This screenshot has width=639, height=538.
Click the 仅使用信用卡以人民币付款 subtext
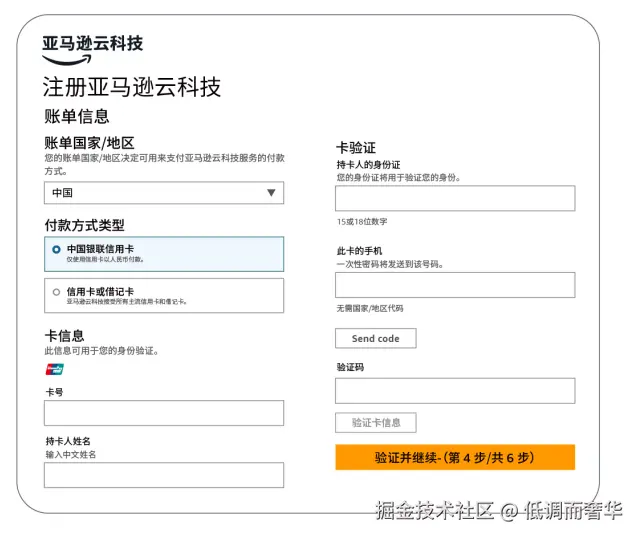[105, 259]
